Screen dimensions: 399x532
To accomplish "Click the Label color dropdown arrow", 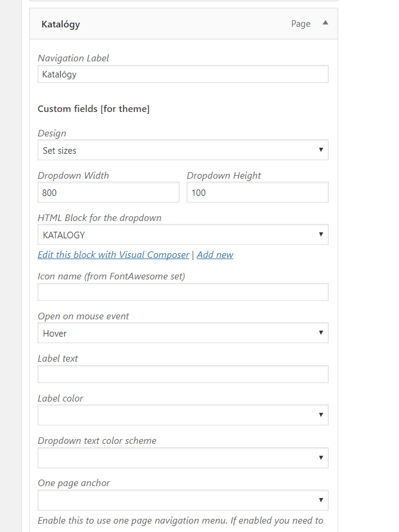I will [321, 415].
